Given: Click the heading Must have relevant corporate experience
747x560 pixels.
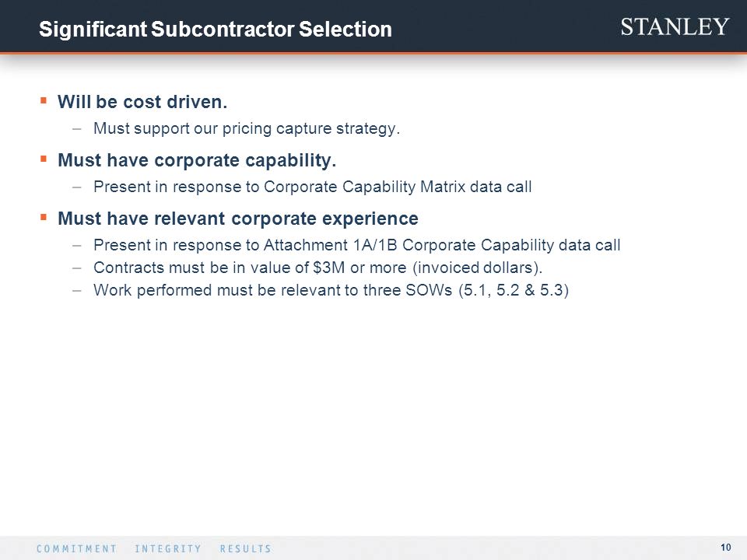Looking at the screenshot, I should coord(238,219).
